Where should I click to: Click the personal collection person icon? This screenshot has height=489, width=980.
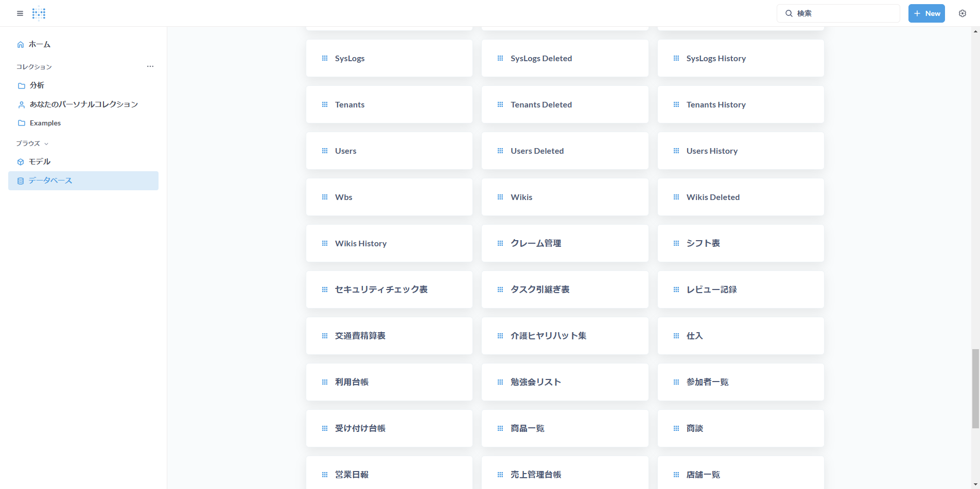click(22, 105)
